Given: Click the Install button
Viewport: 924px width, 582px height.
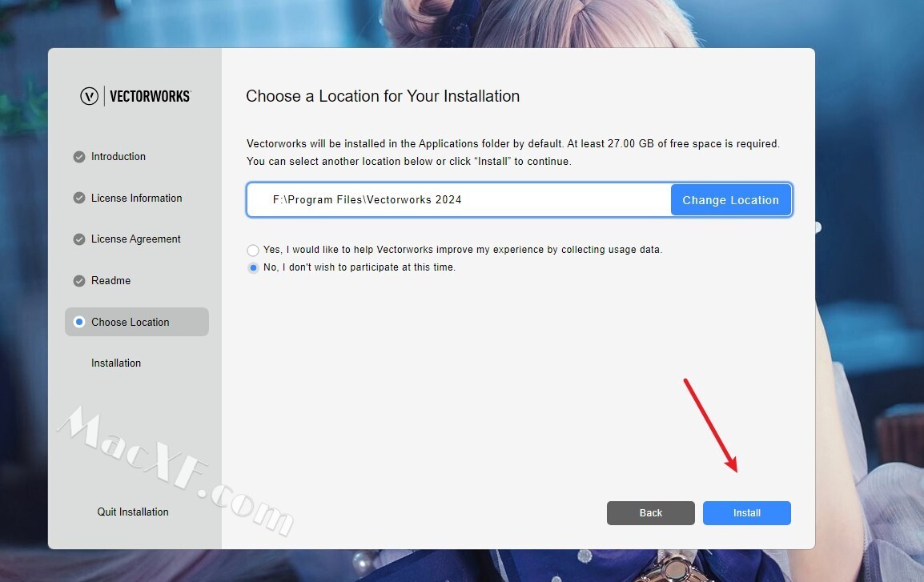Looking at the screenshot, I should [746, 513].
